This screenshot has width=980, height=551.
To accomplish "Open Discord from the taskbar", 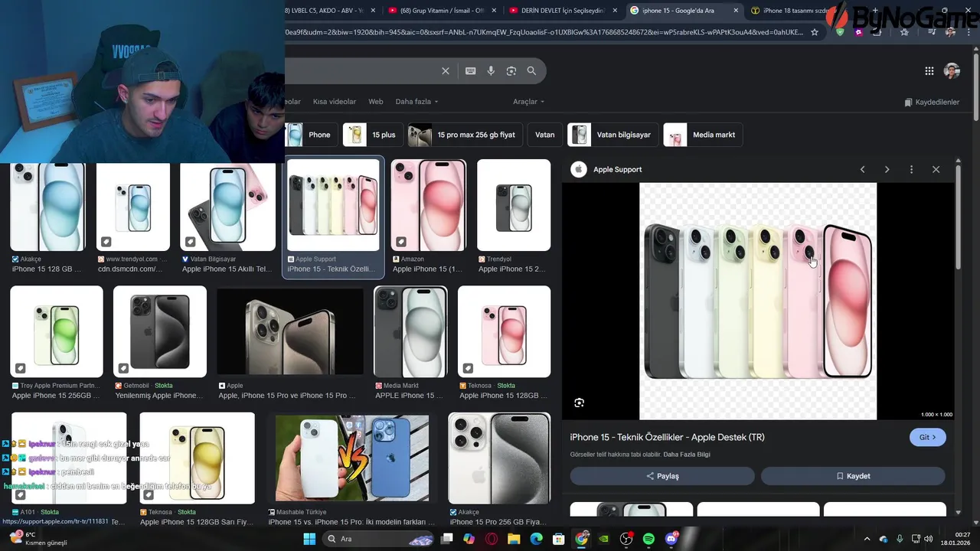I will tap(671, 539).
